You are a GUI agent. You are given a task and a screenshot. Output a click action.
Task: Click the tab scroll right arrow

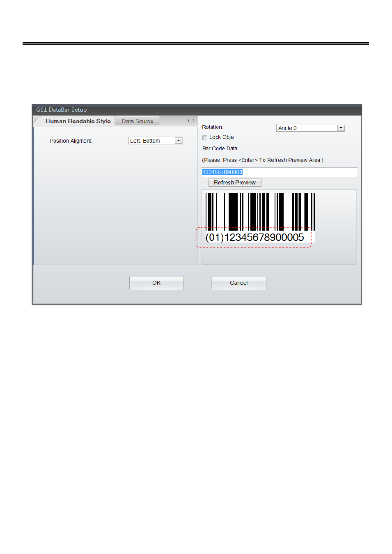click(194, 121)
